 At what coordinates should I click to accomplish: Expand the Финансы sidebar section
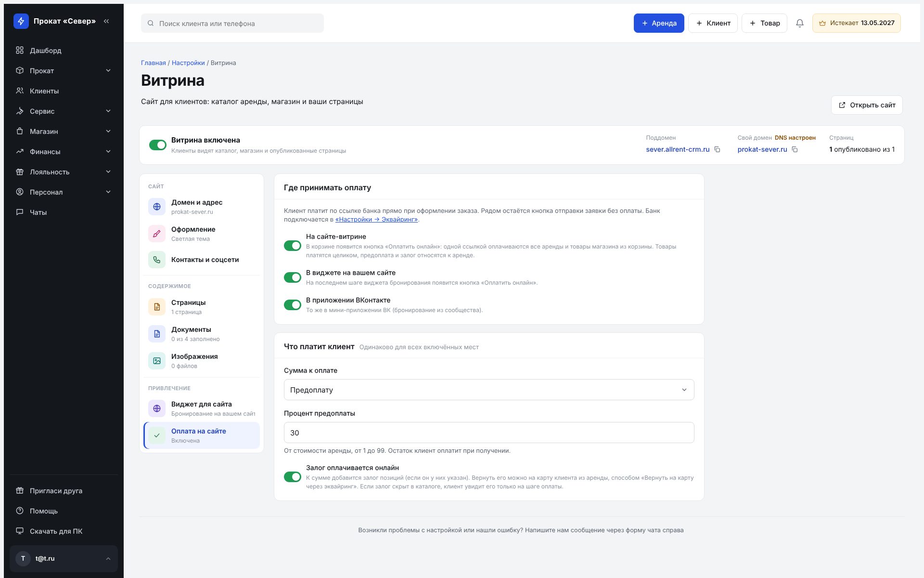pos(64,152)
